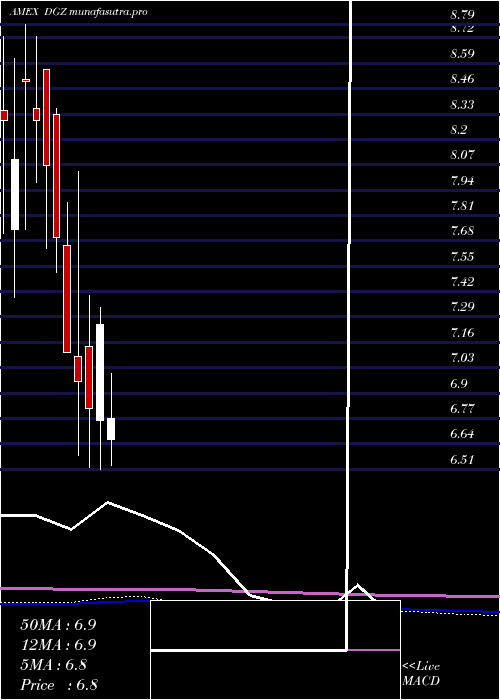The width and height of the screenshot is (500, 700).
Task: Click the 8.79 price axis label
Action: (x=462, y=15)
